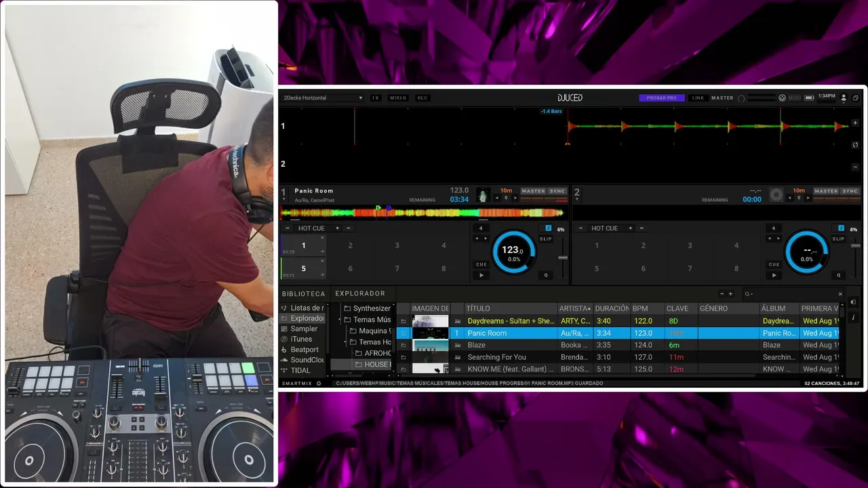868x488 pixels.
Task: Select iTunes in the library sidebar
Action: coord(301,339)
